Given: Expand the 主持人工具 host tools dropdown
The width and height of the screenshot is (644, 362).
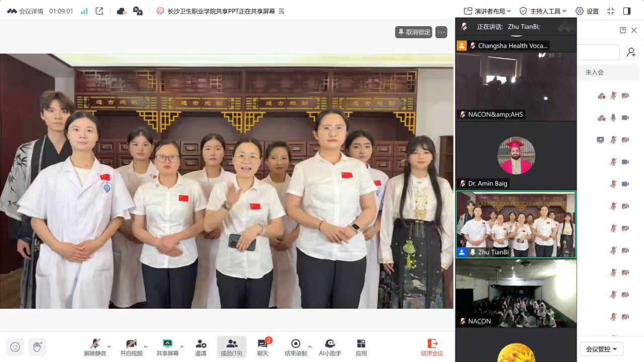Looking at the screenshot, I should pyautogui.click(x=543, y=11).
